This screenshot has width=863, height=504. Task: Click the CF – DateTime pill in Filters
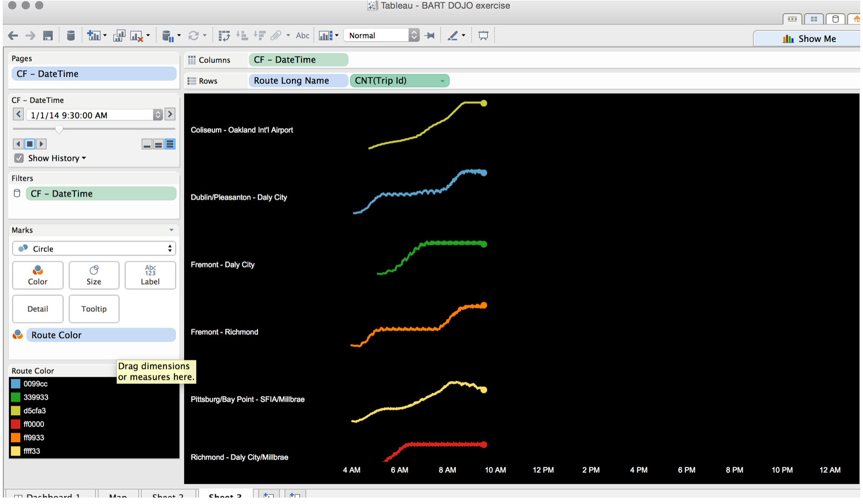tap(101, 194)
